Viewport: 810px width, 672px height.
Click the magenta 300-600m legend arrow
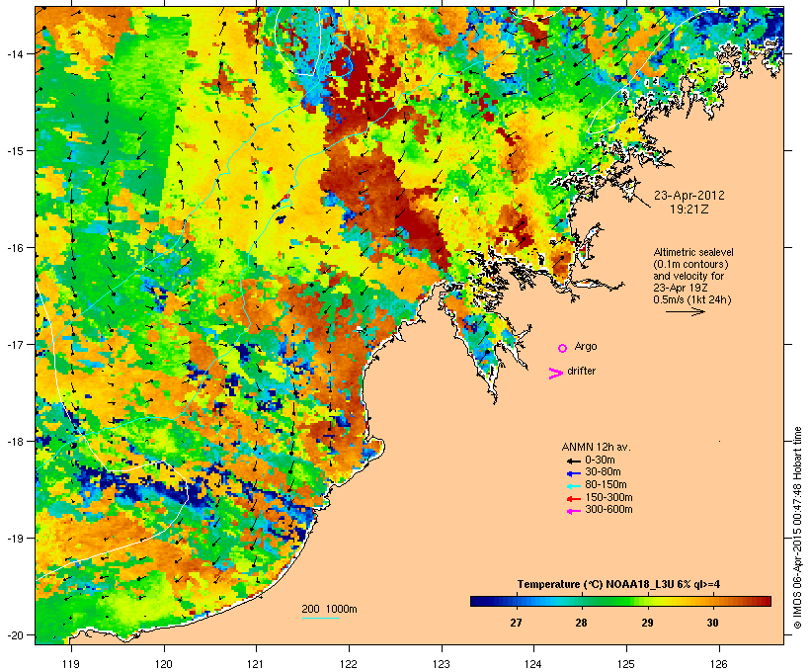tap(573, 511)
